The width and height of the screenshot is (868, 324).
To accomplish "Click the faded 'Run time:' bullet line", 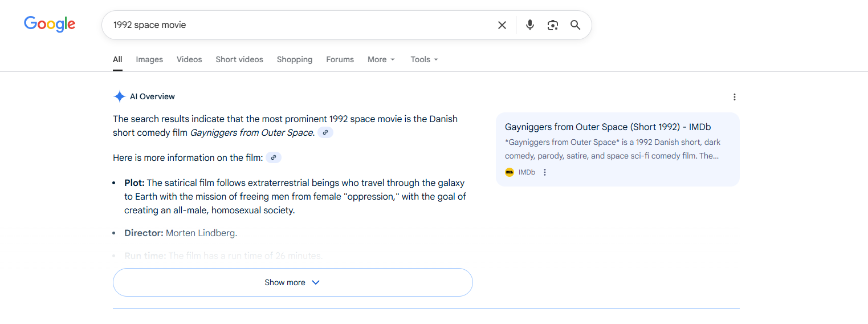I will coord(223,256).
